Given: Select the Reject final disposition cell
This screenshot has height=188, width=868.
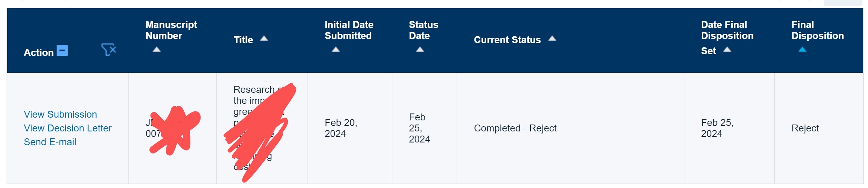Looking at the screenshot, I should click(805, 128).
